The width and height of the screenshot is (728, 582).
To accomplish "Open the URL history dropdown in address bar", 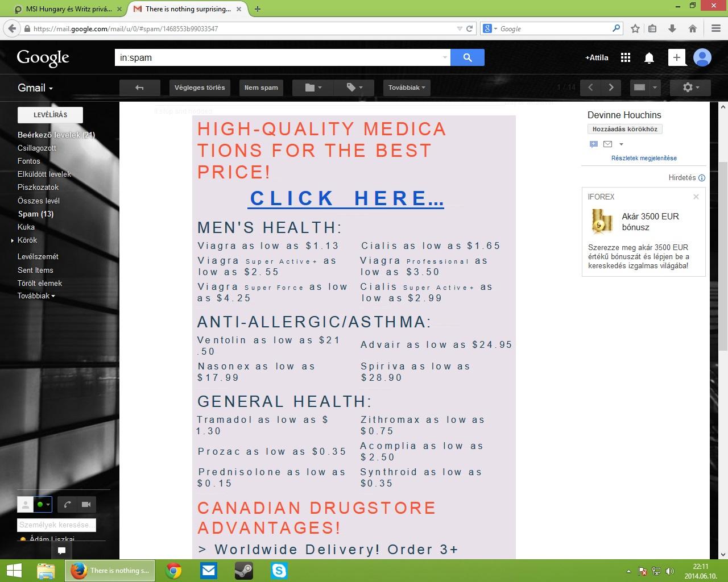I will (x=460, y=28).
